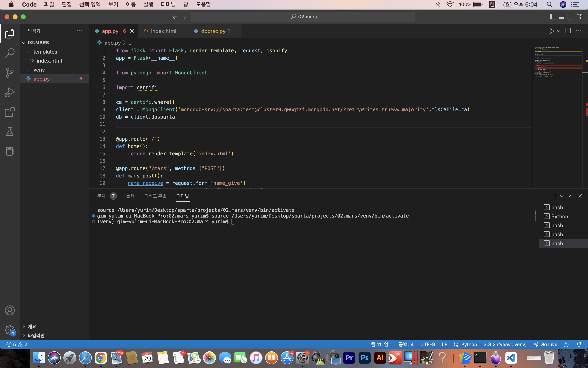The image size is (588, 368).
Task: Toggle secondary side bar visibility
Action: (570, 17)
